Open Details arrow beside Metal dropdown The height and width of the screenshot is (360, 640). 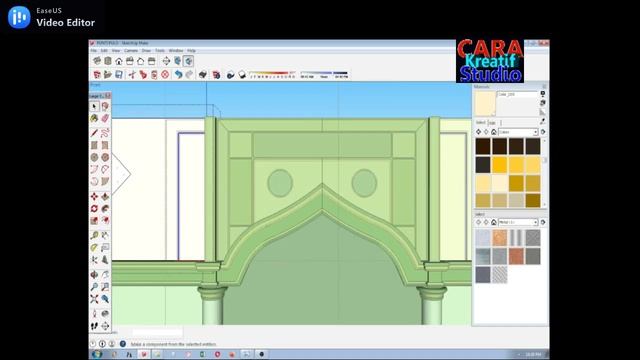(543, 222)
